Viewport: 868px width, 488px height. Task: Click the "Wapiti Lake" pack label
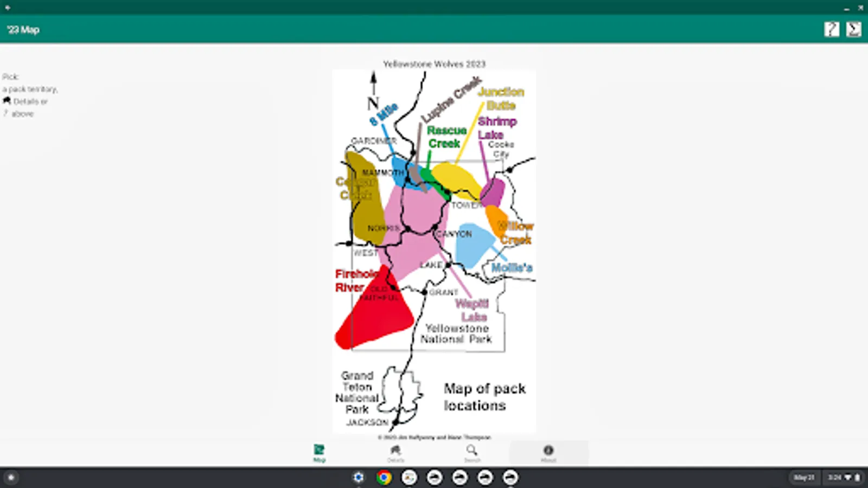tap(473, 310)
